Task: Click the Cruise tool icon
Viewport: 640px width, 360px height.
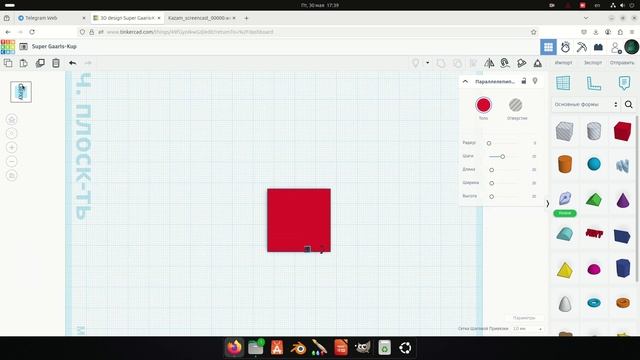Action: 505,63
